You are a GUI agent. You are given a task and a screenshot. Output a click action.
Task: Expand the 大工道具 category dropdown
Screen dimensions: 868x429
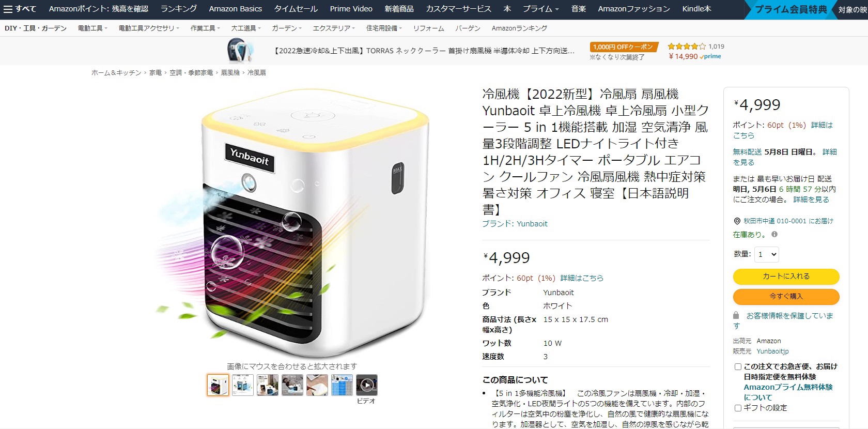pyautogui.click(x=246, y=28)
